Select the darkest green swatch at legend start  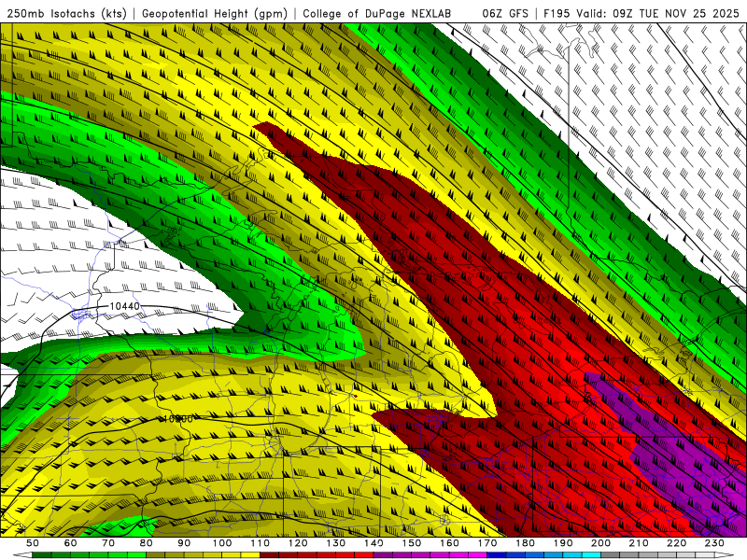(x=42, y=555)
